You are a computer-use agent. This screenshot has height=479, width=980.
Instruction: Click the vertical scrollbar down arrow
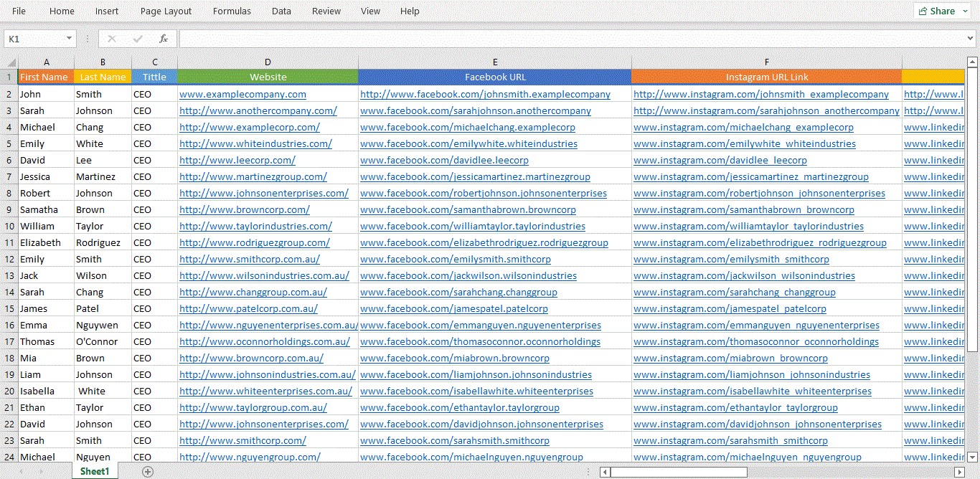click(x=972, y=456)
